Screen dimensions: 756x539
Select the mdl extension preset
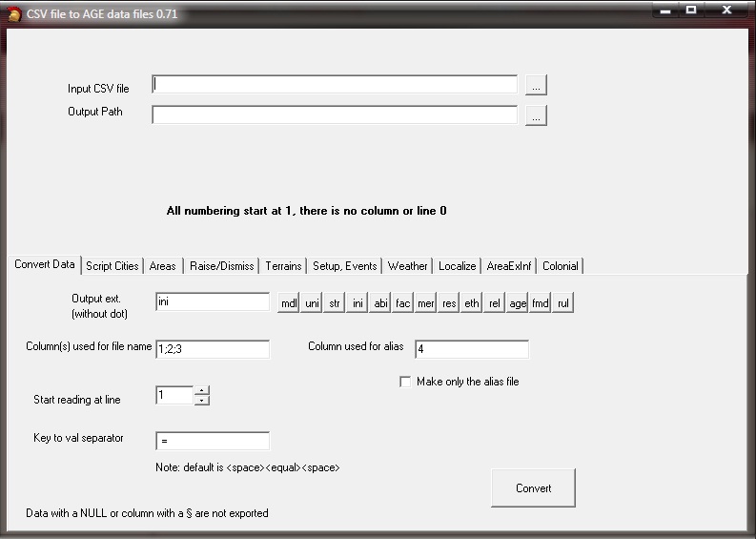pyautogui.click(x=289, y=303)
